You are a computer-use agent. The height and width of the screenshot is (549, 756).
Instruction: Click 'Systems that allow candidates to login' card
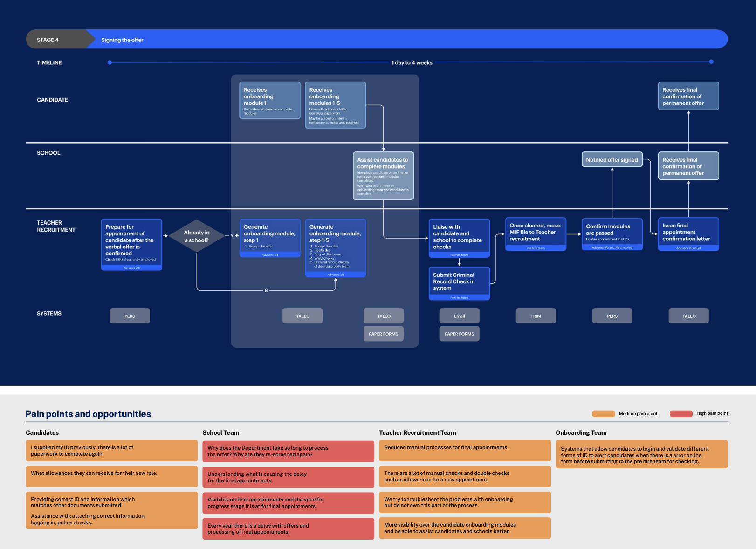click(641, 454)
